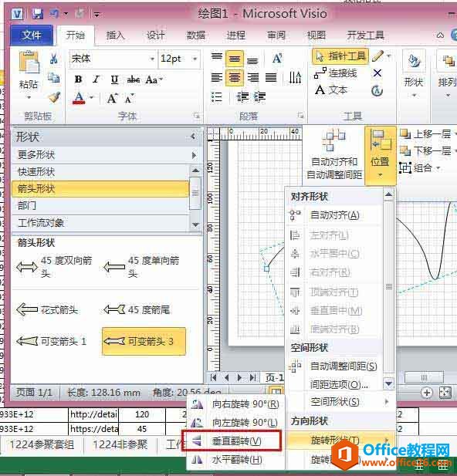457x476 pixels.
Task: Choose 垂直翻转(V) menu item
Action: [232, 441]
